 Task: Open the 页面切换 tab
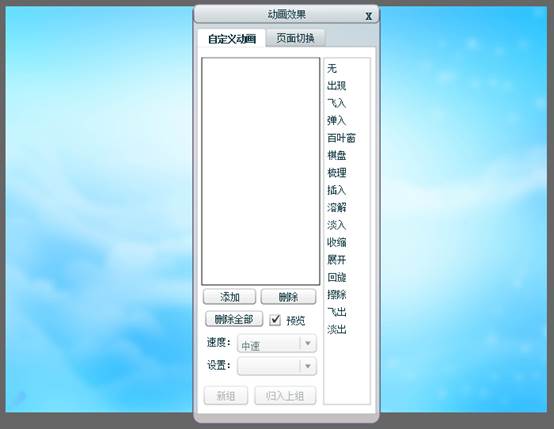[295, 38]
